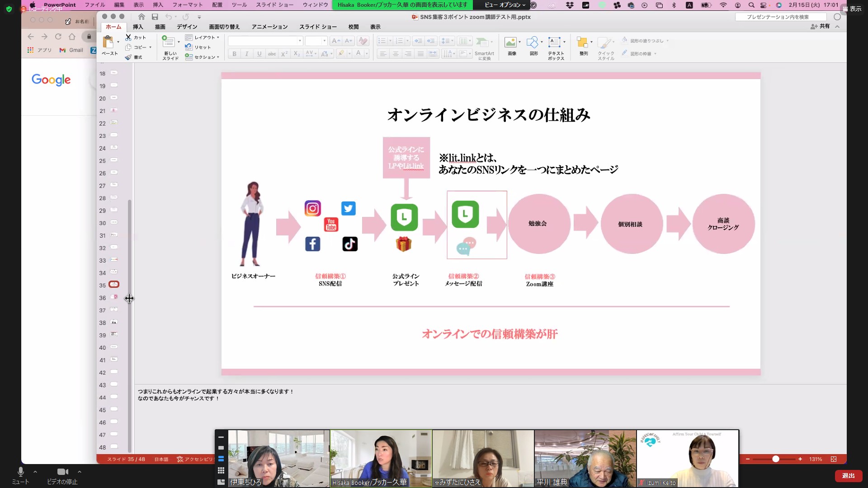Stop video in Zoom
Image resolution: width=868 pixels, height=488 pixels.
(x=62, y=476)
